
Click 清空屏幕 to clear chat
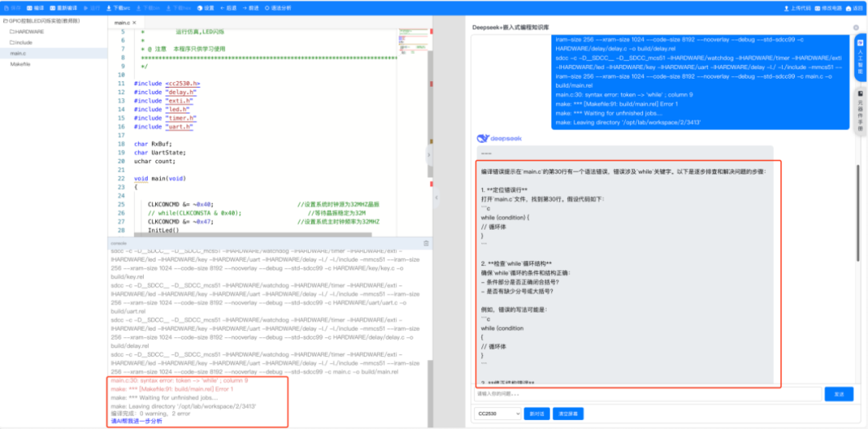pos(568,414)
